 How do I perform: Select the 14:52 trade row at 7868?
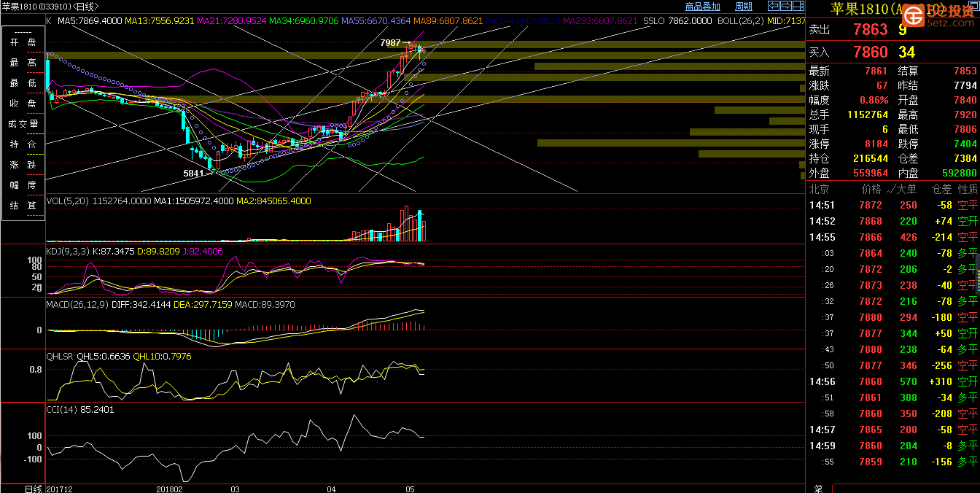(893, 221)
